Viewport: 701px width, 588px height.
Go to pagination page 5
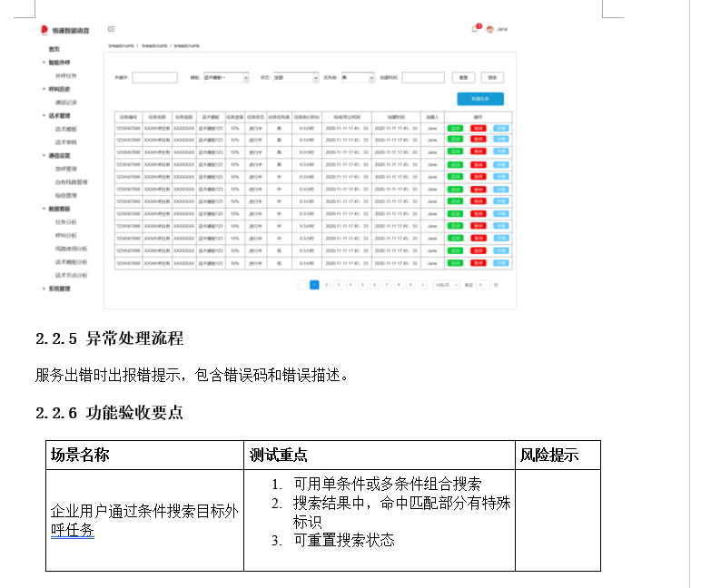(362, 285)
